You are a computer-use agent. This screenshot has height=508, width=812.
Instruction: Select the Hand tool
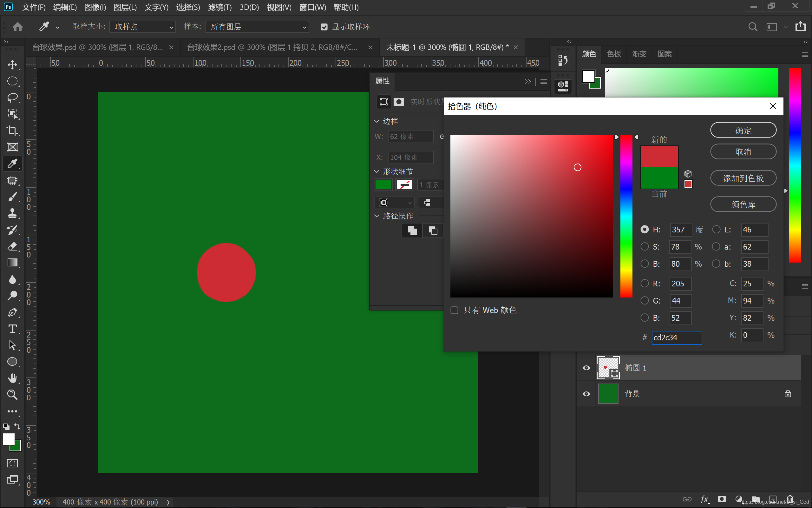pyautogui.click(x=12, y=378)
